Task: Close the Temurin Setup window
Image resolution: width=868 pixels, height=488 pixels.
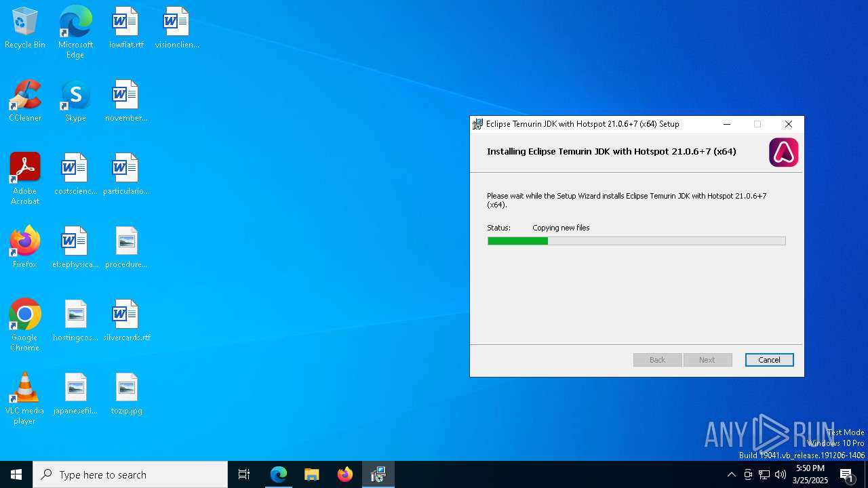Action: coord(788,124)
